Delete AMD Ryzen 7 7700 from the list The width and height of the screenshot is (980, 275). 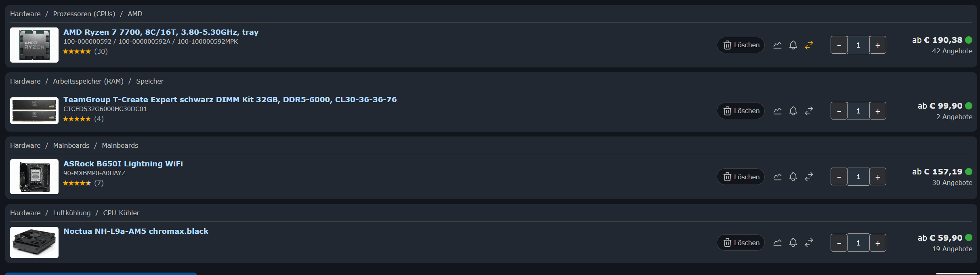tap(741, 45)
